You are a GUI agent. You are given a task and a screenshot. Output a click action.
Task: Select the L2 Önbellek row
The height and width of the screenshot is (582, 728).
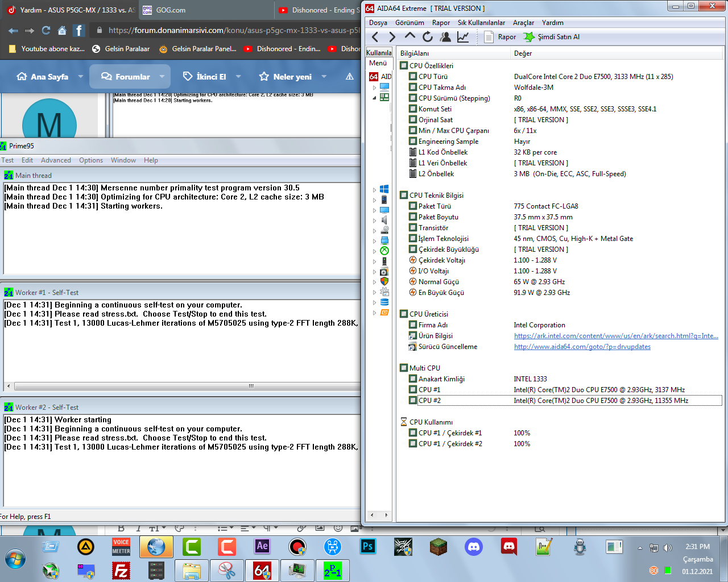tap(560, 174)
